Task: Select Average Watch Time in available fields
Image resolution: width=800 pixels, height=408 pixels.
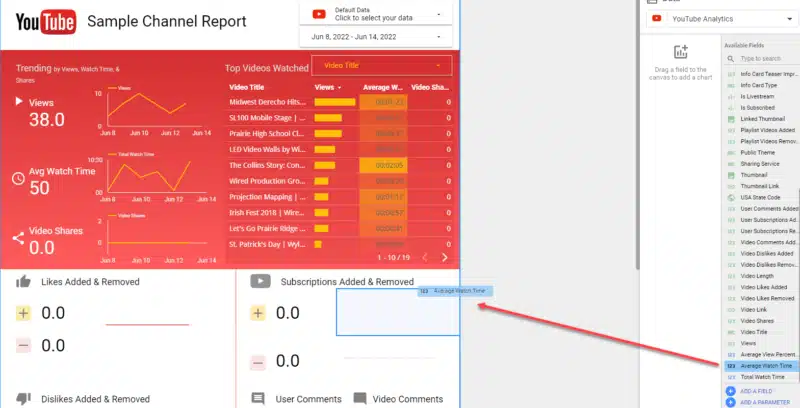Action: (760, 366)
